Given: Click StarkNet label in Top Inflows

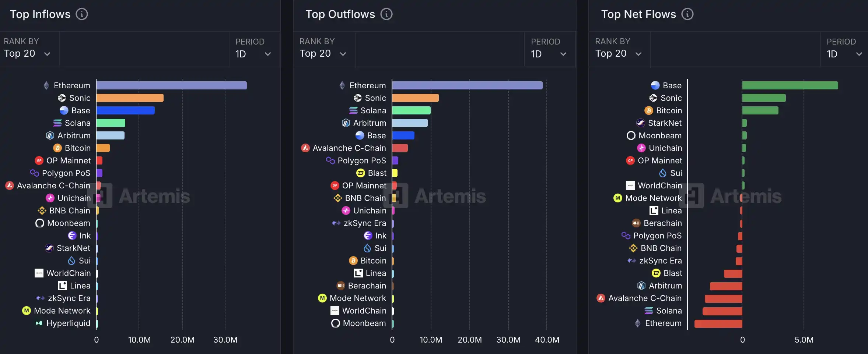Looking at the screenshot, I should pos(74,248).
